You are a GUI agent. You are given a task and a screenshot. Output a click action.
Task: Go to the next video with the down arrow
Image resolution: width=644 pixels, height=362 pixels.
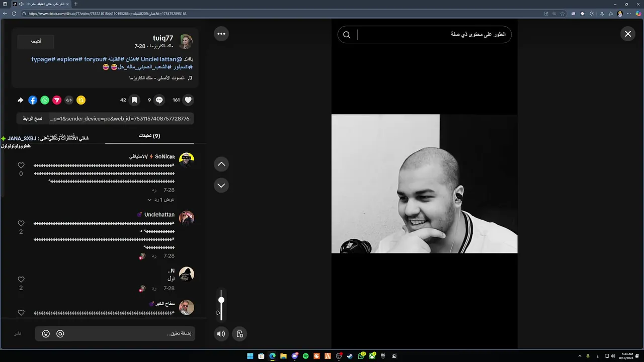pos(221,186)
